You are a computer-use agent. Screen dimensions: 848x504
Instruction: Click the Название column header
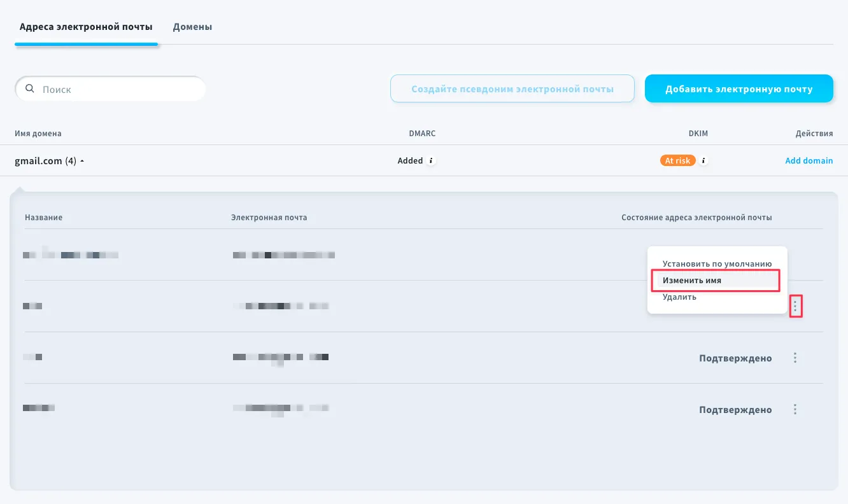click(43, 217)
